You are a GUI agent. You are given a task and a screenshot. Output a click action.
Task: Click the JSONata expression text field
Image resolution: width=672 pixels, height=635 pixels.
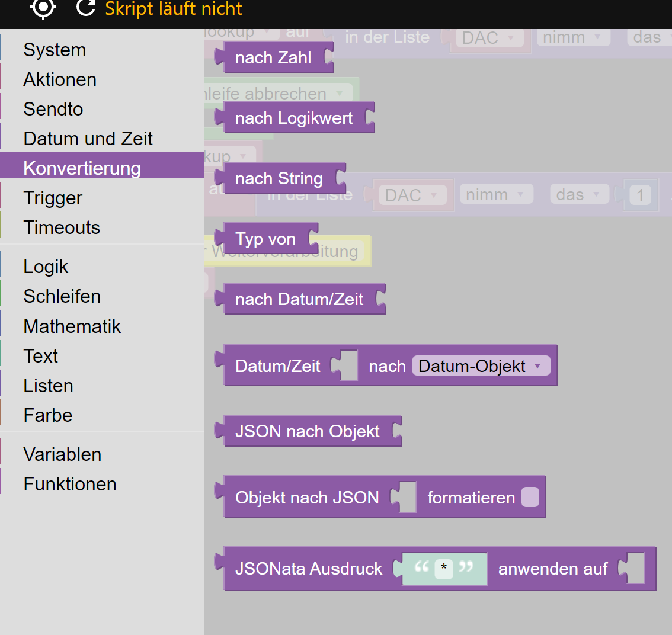pos(444,569)
